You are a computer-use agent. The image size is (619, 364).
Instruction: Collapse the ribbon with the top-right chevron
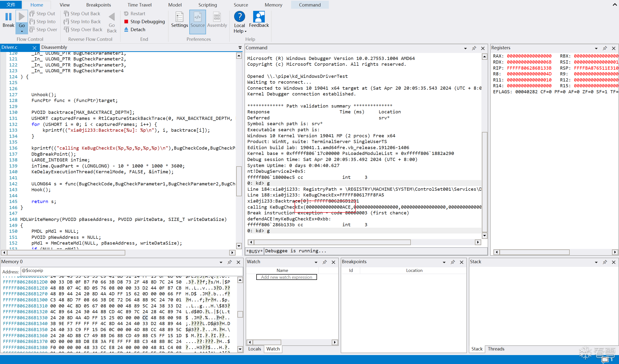tap(615, 5)
